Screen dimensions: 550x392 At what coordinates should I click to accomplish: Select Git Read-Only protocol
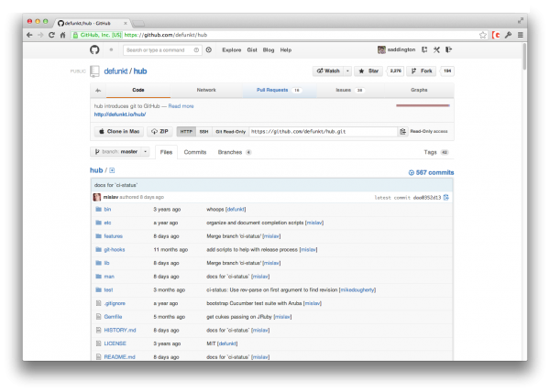click(230, 131)
